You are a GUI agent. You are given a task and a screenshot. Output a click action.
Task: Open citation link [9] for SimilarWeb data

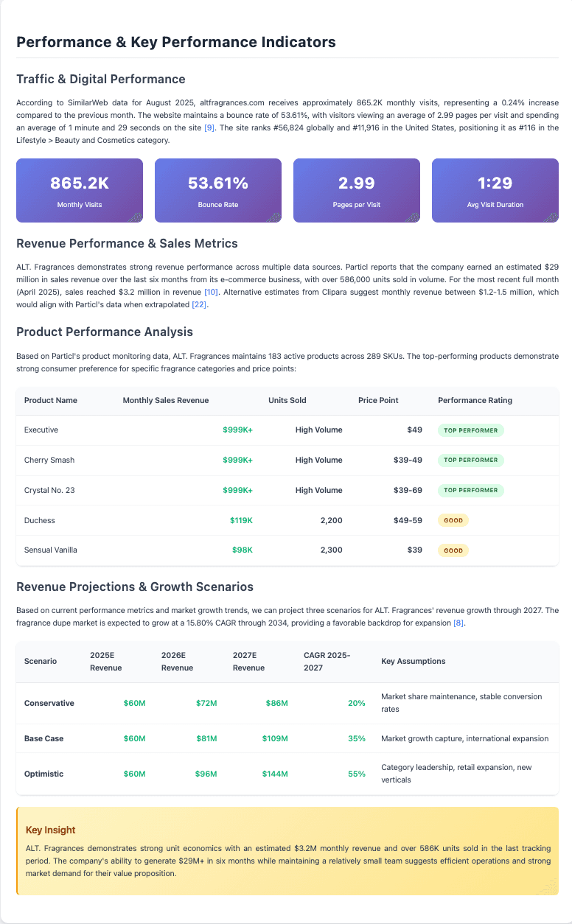tap(209, 128)
